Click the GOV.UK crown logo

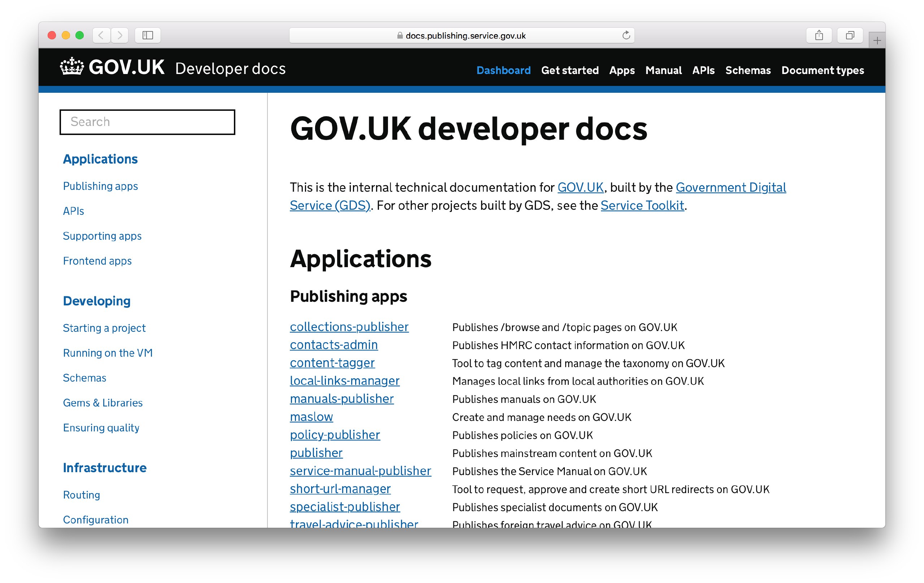(x=72, y=66)
